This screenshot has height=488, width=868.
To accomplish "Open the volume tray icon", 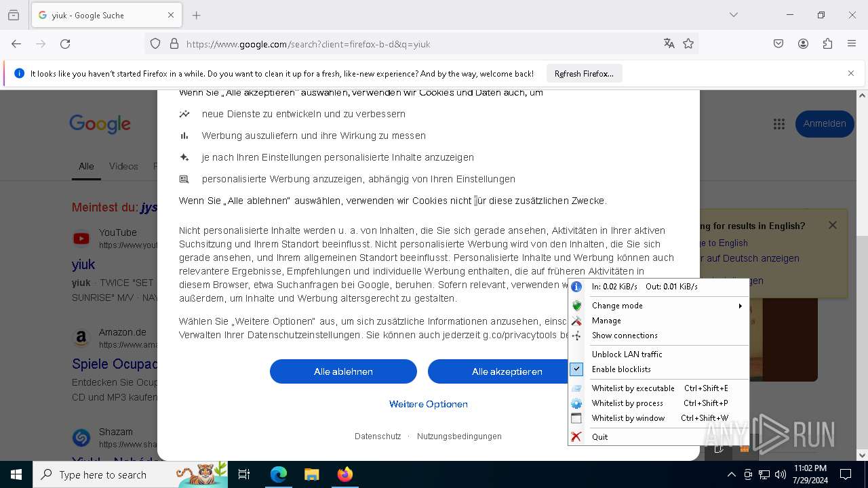I will pyautogui.click(x=781, y=474).
